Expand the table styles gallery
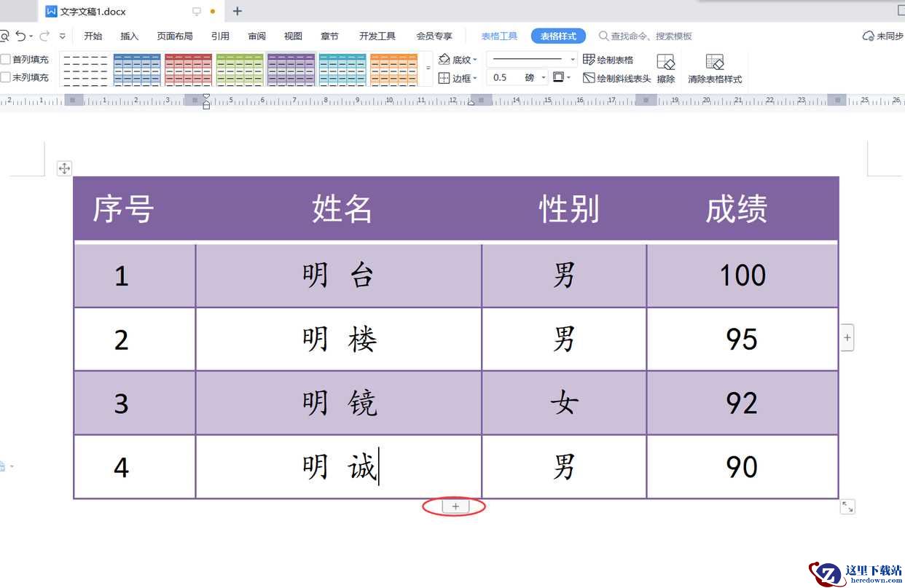 click(x=428, y=68)
